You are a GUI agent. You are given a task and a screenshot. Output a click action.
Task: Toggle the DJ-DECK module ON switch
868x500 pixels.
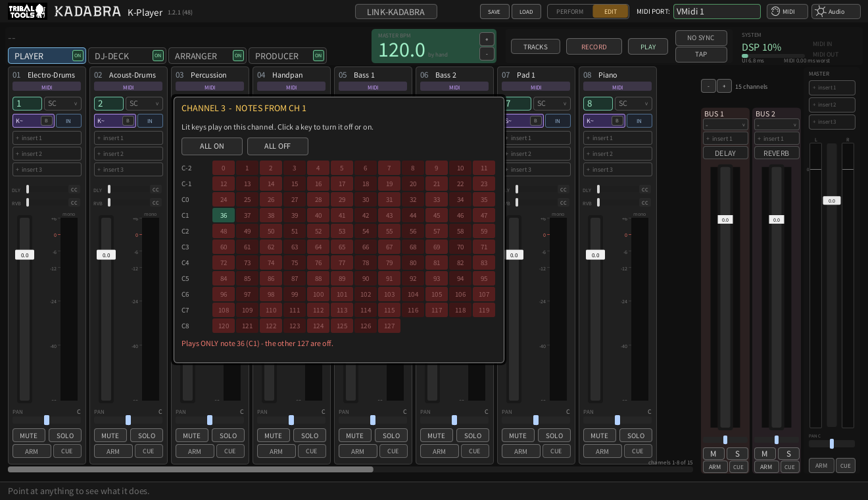158,56
